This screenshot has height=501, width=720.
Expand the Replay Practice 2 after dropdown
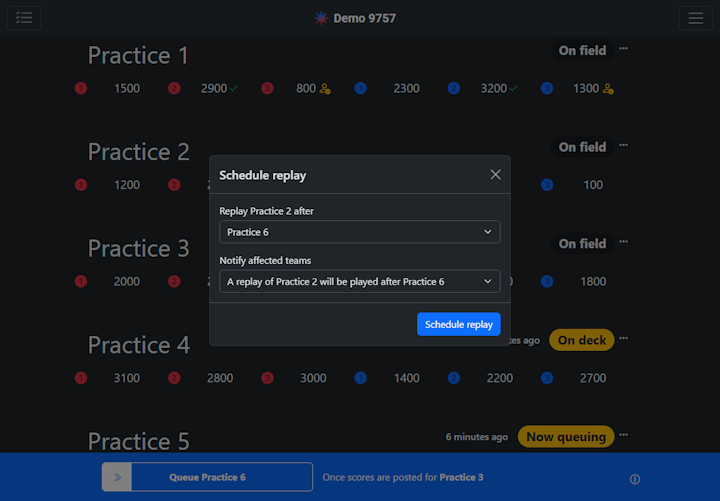pyautogui.click(x=359, y=232)
